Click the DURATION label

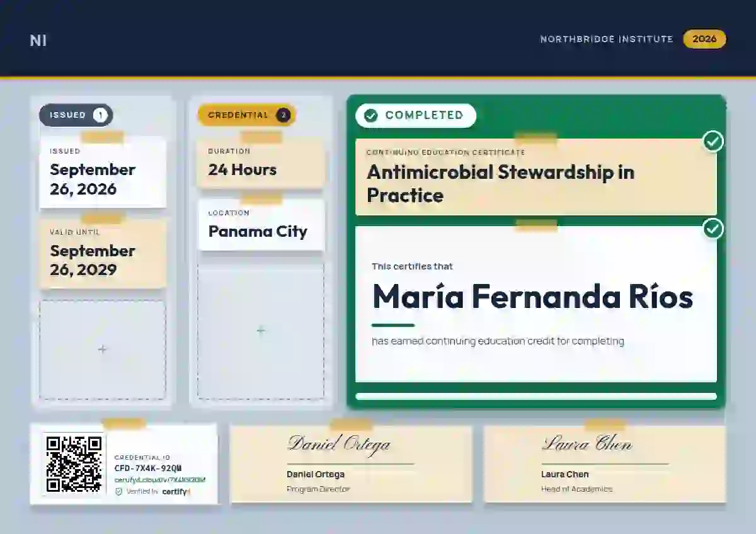pos(229,151)
